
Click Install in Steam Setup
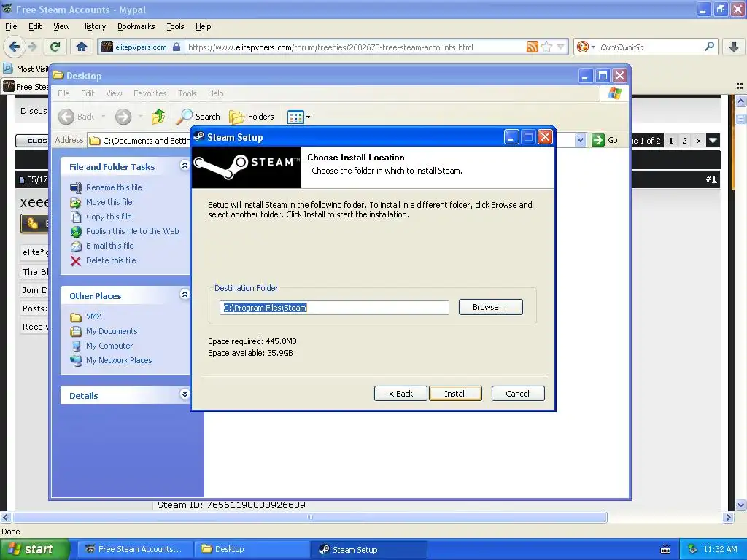point(455,393)
